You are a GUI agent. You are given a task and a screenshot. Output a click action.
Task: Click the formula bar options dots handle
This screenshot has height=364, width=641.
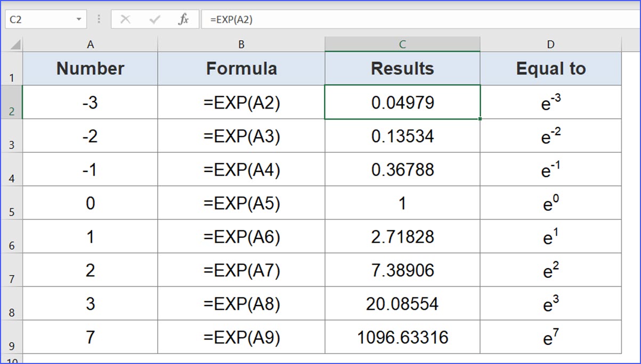click(99, 20)
